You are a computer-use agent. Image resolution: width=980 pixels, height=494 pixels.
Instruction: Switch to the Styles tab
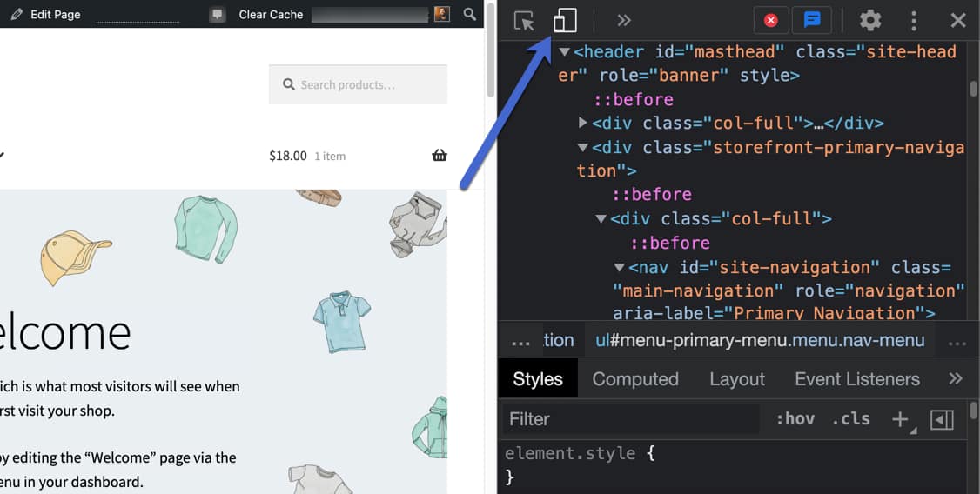(538, 379)
